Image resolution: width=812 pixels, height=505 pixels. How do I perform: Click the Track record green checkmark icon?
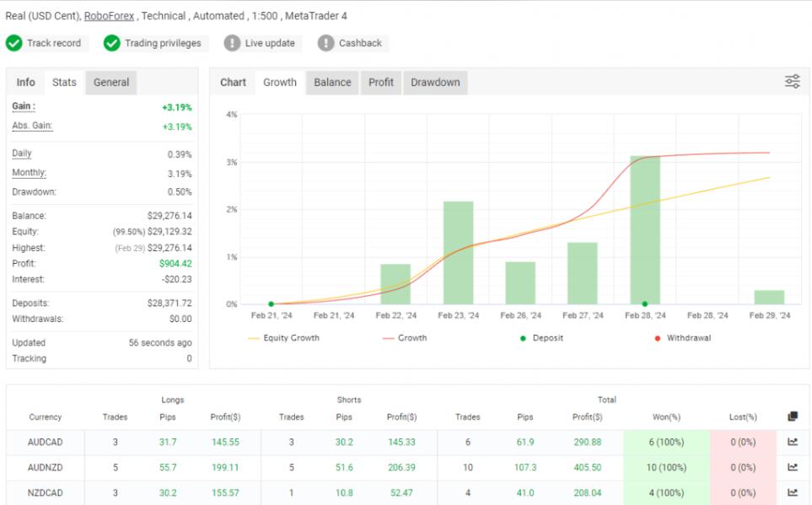tap(14, 43)
